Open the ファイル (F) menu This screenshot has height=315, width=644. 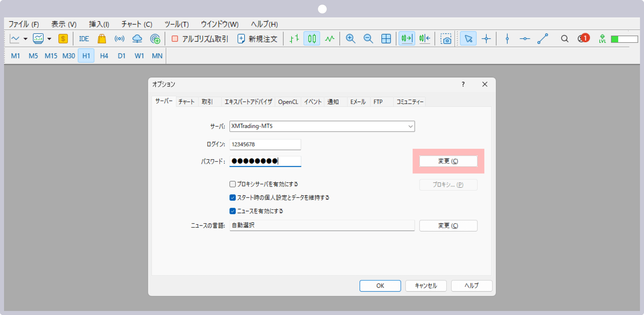pyautogui.click(x=23, y=24)
